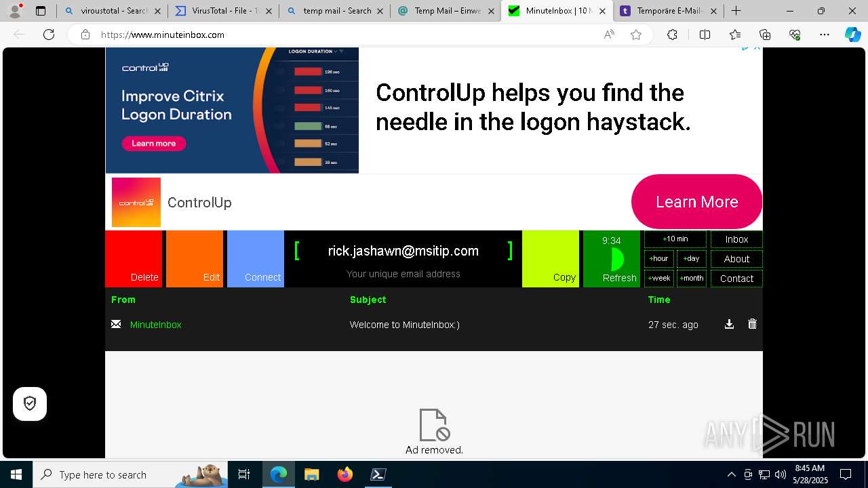Add page to favorites star icon

[x=636, y=35]
